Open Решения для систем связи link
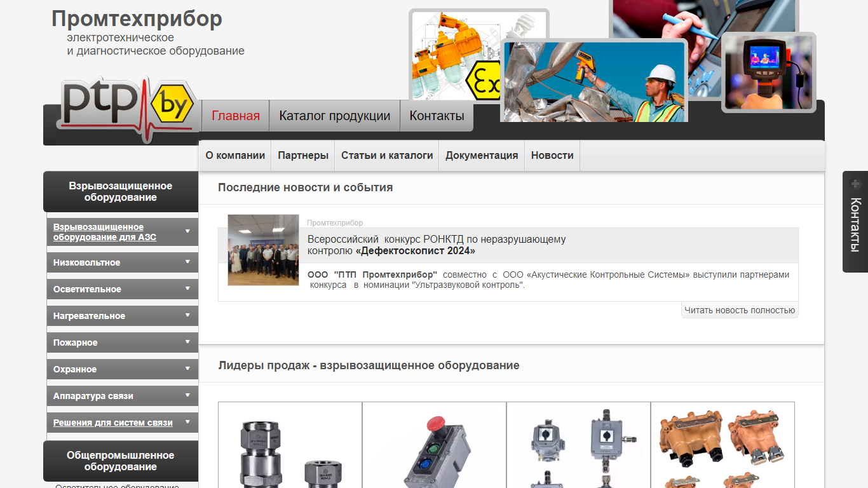 click(x=113, y=423)
